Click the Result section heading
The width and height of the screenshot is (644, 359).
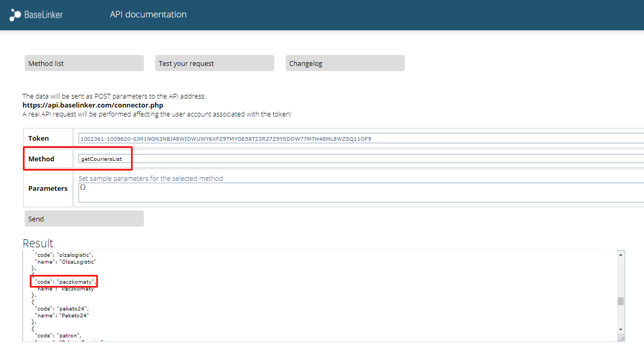pyautogui.click(x=38, y=243)
